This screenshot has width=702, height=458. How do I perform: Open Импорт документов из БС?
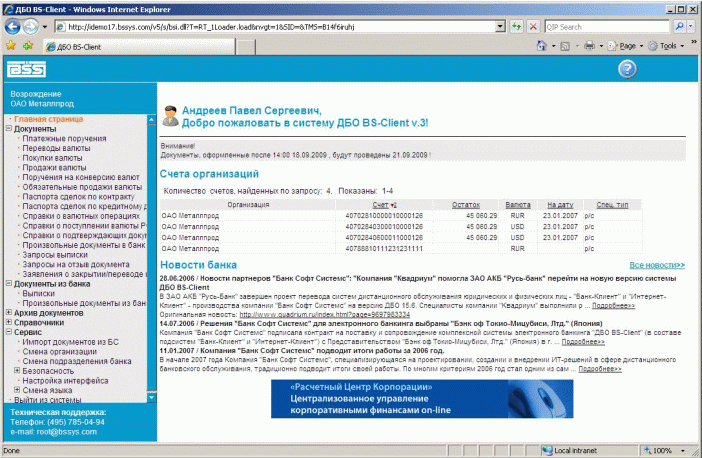click(71, 342)
